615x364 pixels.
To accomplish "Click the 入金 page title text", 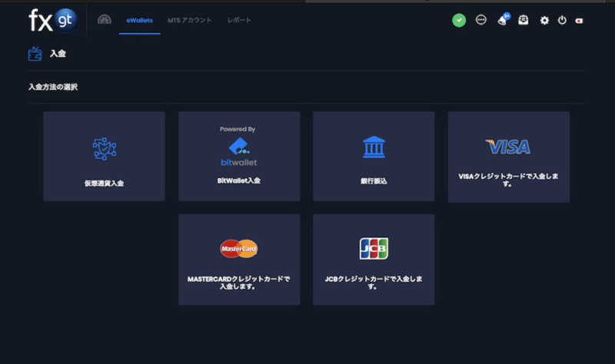I will (x=58, y=54).
